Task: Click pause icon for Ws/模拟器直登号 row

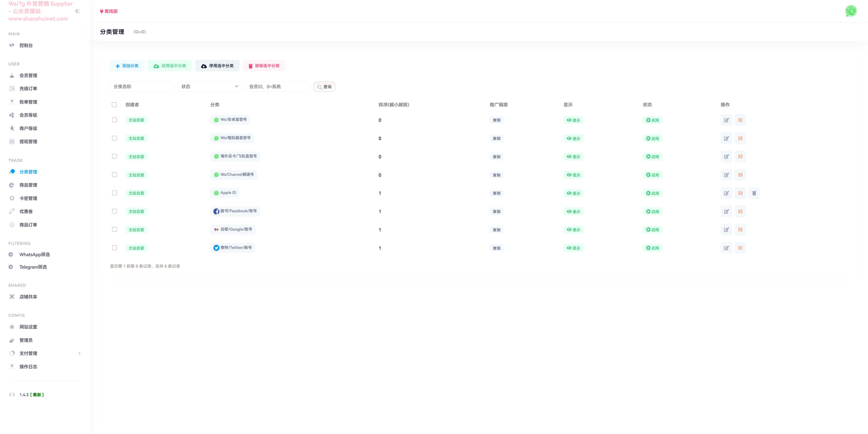Action: [x=740, y=138]
